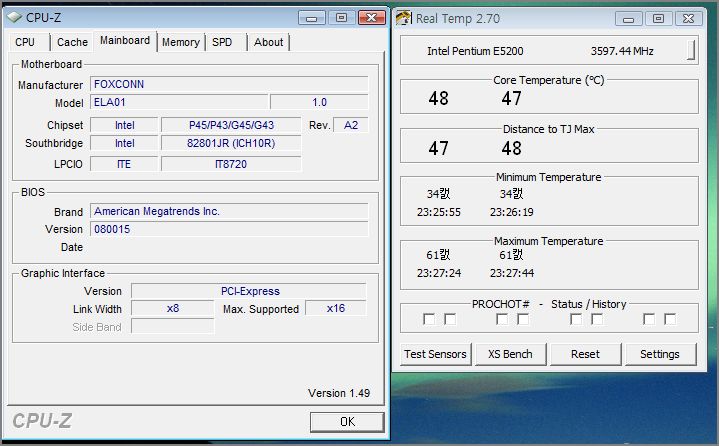This screenshot has width=719, height=446.
Task: Click the BIOS Version field 080015
Action: 229,229
